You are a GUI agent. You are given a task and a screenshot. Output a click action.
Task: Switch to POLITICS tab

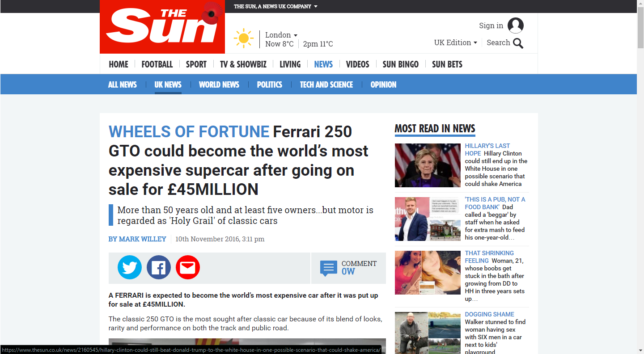pyautogui.click(x=270, y=84)
